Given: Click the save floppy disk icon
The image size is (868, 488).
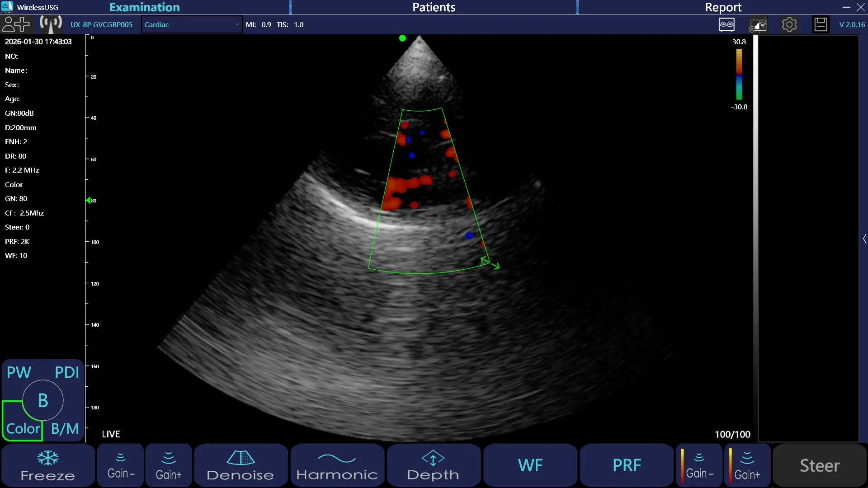Looking at the screenshot, I should (821, 24).
